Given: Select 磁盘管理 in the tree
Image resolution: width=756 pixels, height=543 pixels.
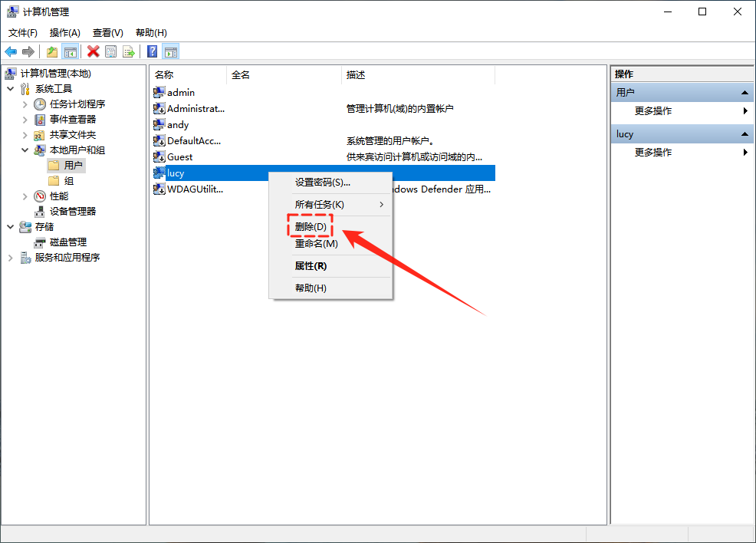Looking at the screenshot, I should click(67, 242).
